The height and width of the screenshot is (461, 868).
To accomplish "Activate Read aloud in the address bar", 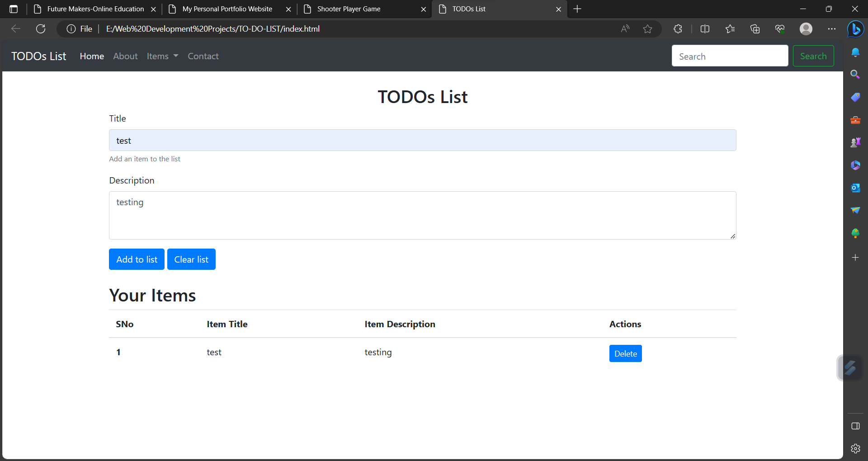I will tap(625, 28).
